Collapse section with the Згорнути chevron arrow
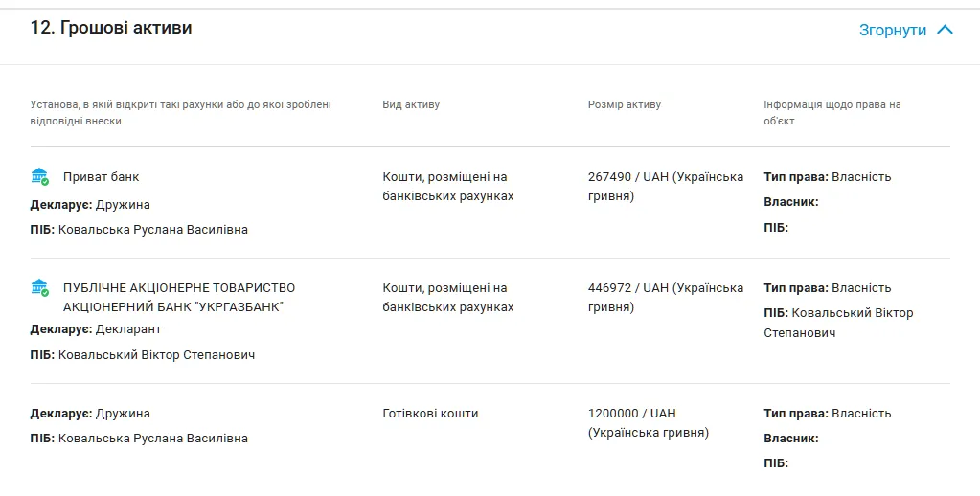The height and width of the screenshot is (496, 980). (x=945, y=30)
